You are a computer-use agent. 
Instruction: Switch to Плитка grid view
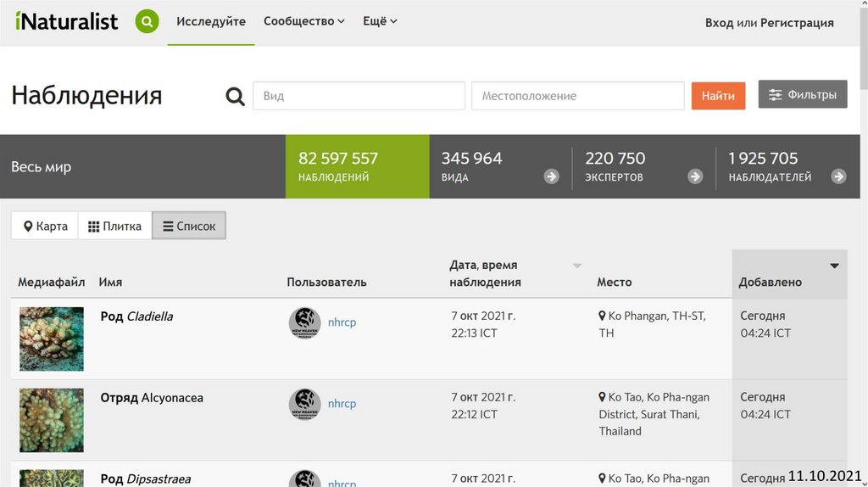115,227
